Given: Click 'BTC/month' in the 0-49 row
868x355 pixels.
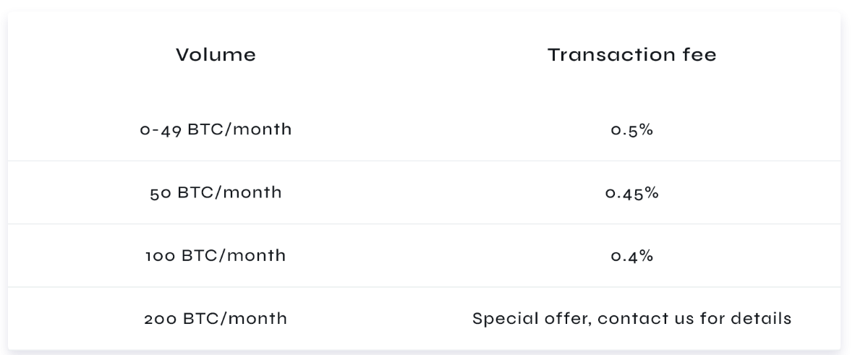Looking at the screenshot, I should click(240, 130).
